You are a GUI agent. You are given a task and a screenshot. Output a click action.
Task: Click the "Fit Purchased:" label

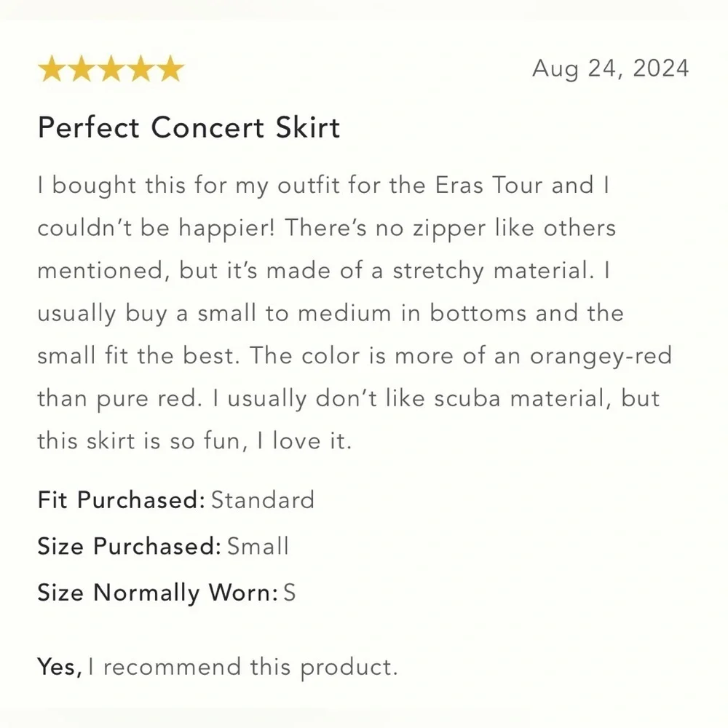point(121,500)
